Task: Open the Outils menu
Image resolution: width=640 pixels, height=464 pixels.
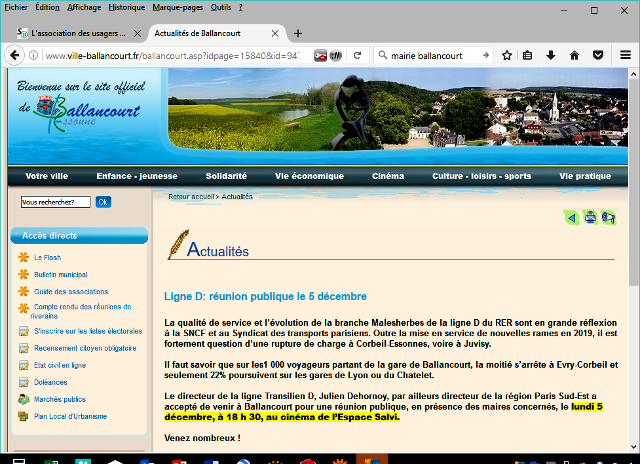Action: pos(221,7)
